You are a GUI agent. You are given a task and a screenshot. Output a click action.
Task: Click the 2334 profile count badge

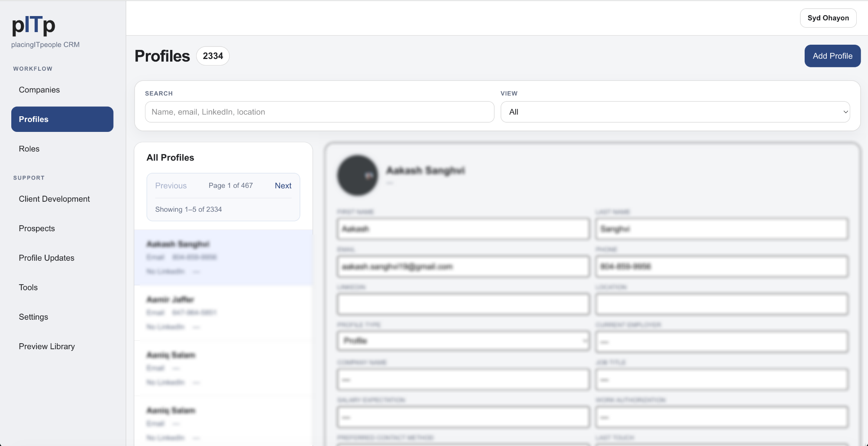(x=213, y=56)
